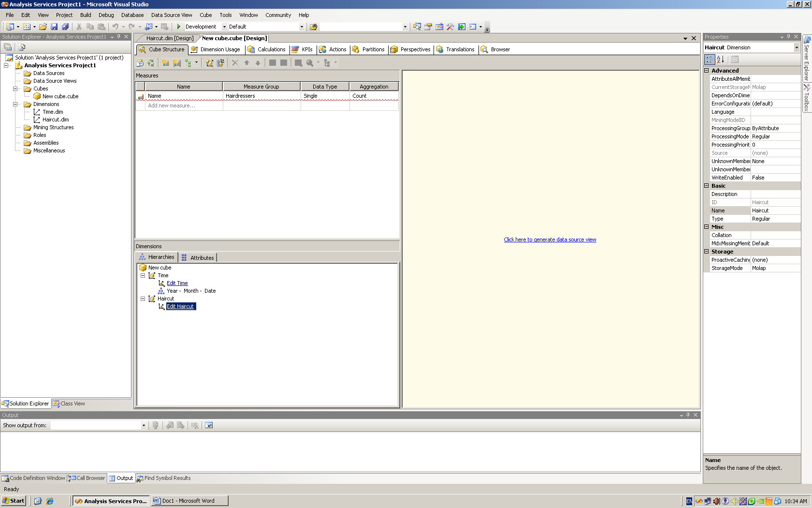The width and height of the screenshot is (812, 508).
Task: Click the Add new measure... row
Action: [x=267, y=105]
